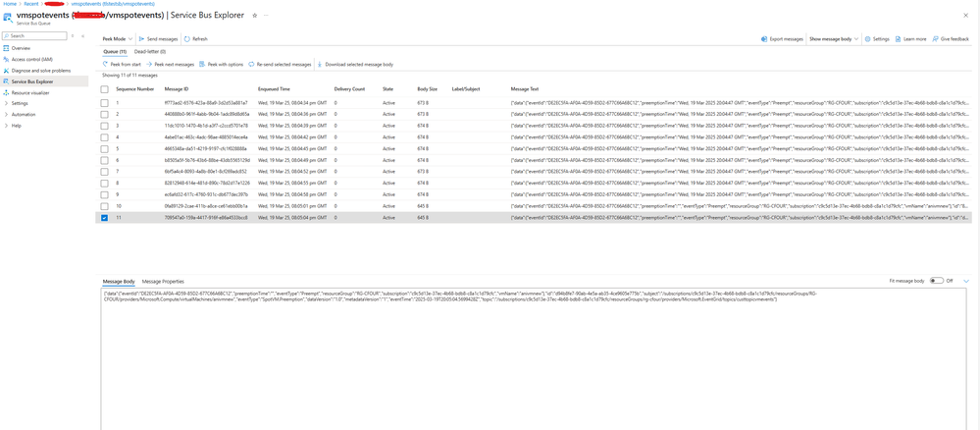Click the Download selected message body icon
The height and width of the screenshot is (430, 980).
tap(321, 64)
